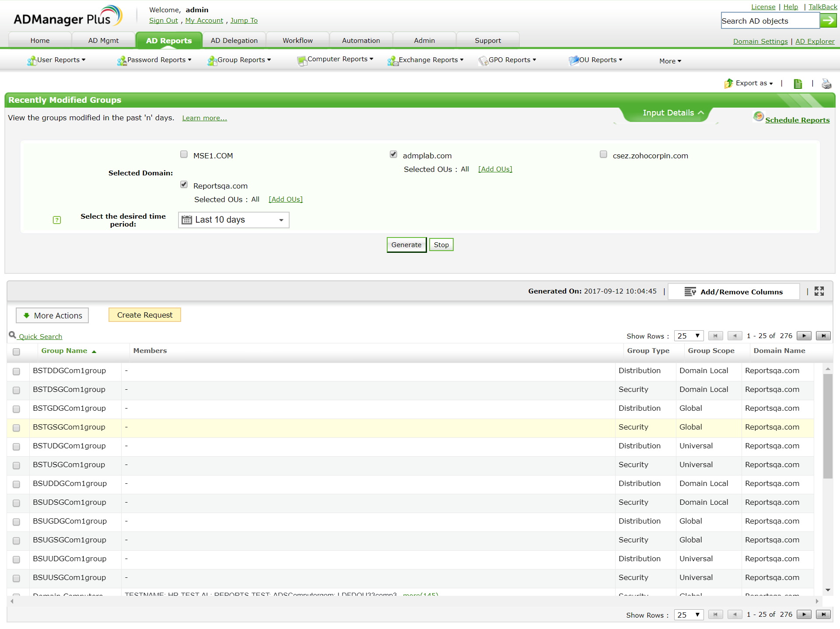
Task: Select the BSTGSGCom1group row checkbox
Action: (x=17, y=428)
